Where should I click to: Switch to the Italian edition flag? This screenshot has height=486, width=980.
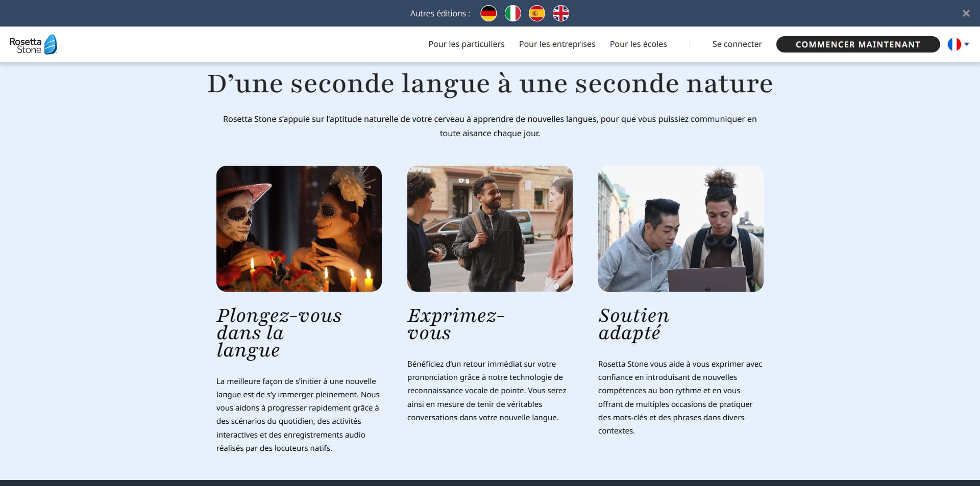(x=512, y=13)
